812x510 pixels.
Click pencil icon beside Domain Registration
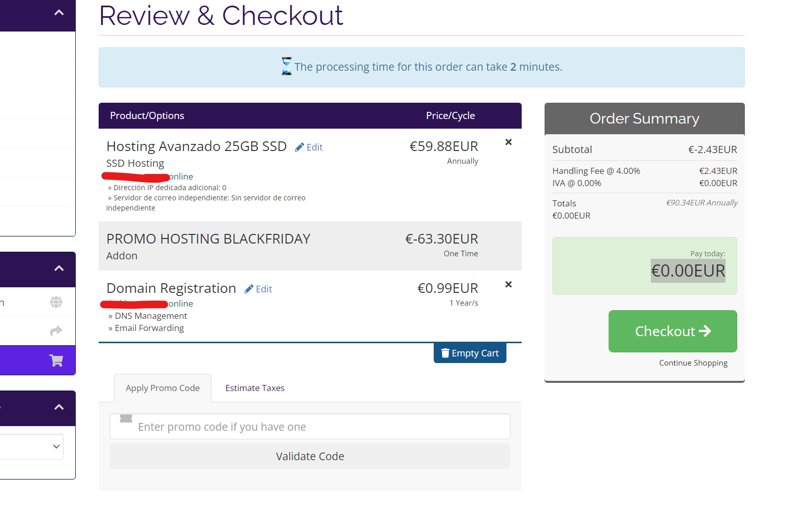pyautogui.click(x=249, y=289)
